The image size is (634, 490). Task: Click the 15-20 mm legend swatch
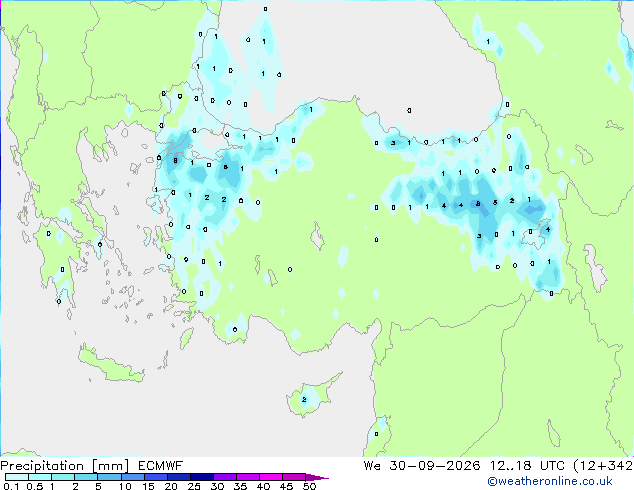click(x=156, y=477)
